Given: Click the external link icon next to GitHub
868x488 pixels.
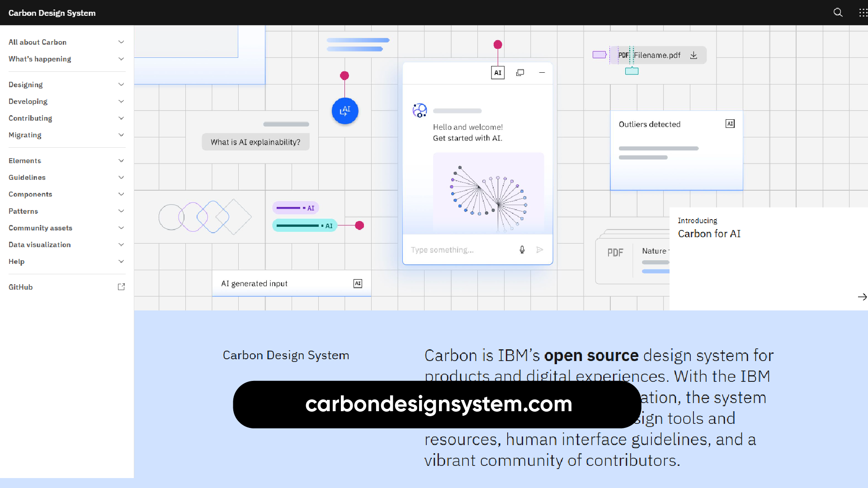Looking at the screenshot, I should [121, 286].
